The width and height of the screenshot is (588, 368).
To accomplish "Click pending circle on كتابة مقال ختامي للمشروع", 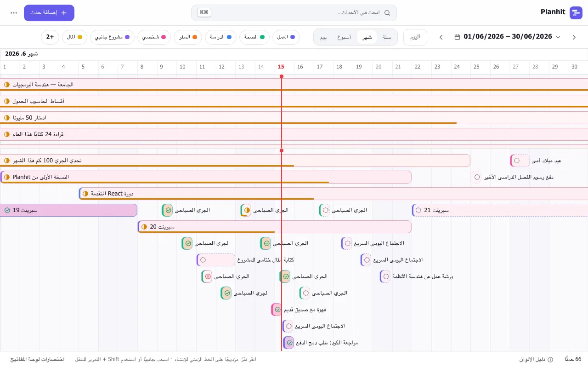I will 203,260.
